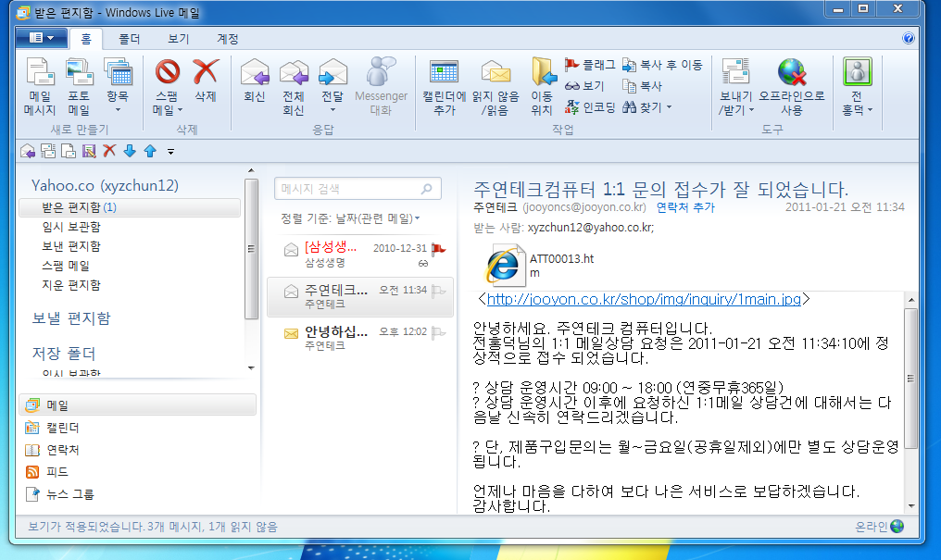Click the folder pane scroll down arrow

click(x=251, y=368)
